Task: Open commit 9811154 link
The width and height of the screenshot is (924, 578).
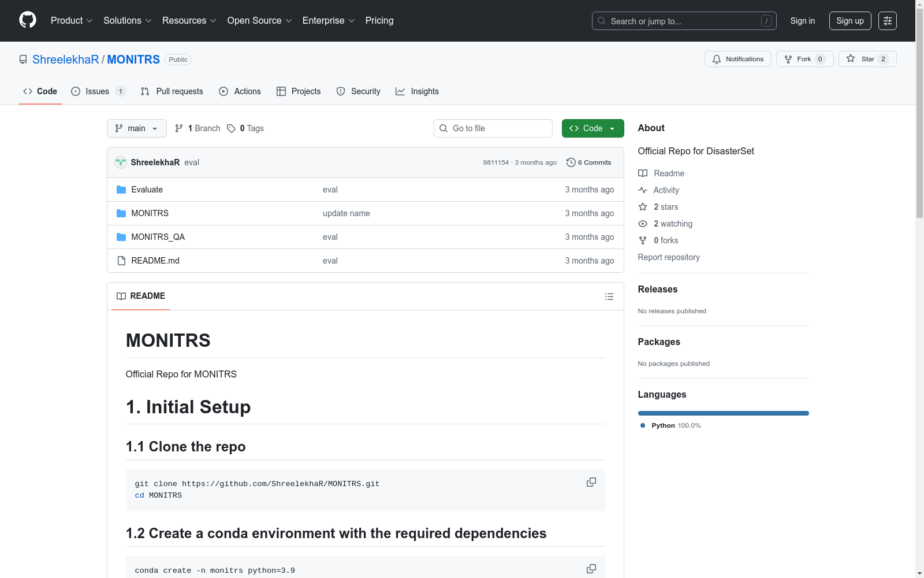Action: [496, 162]
